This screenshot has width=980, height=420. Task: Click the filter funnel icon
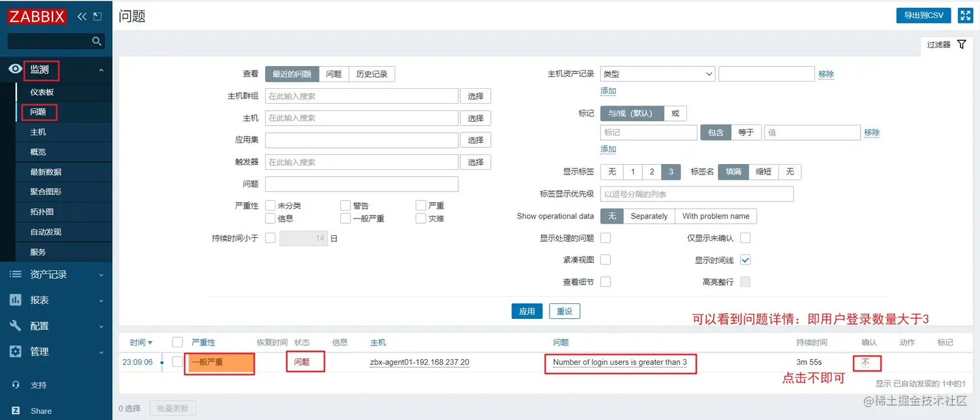click(961, 44)
